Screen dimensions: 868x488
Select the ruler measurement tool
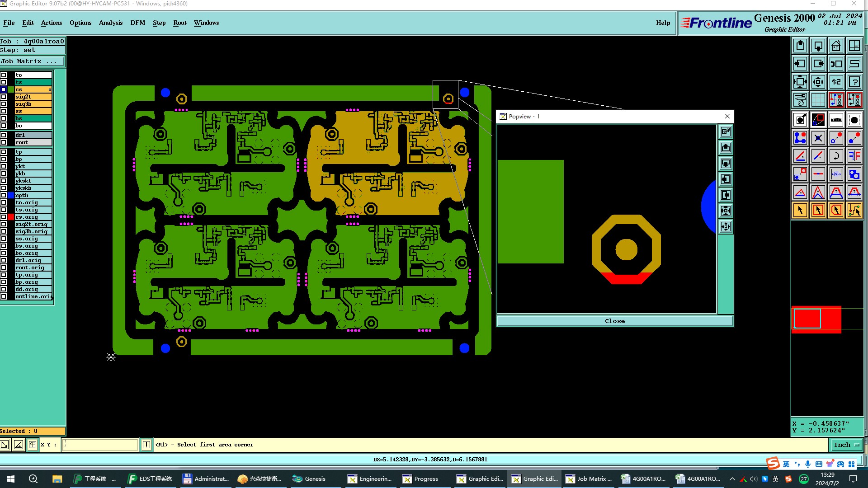tap(836, 120)
